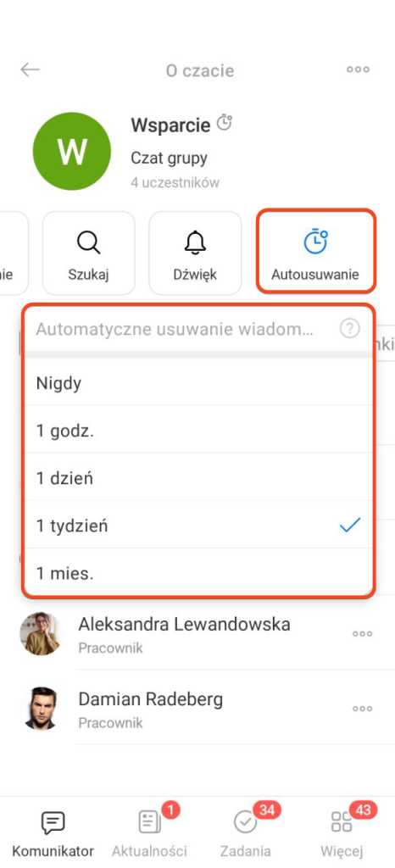Open options for Damian Radeberg
The height and width of the screenshot is (868, 395).
coord(362,709)
